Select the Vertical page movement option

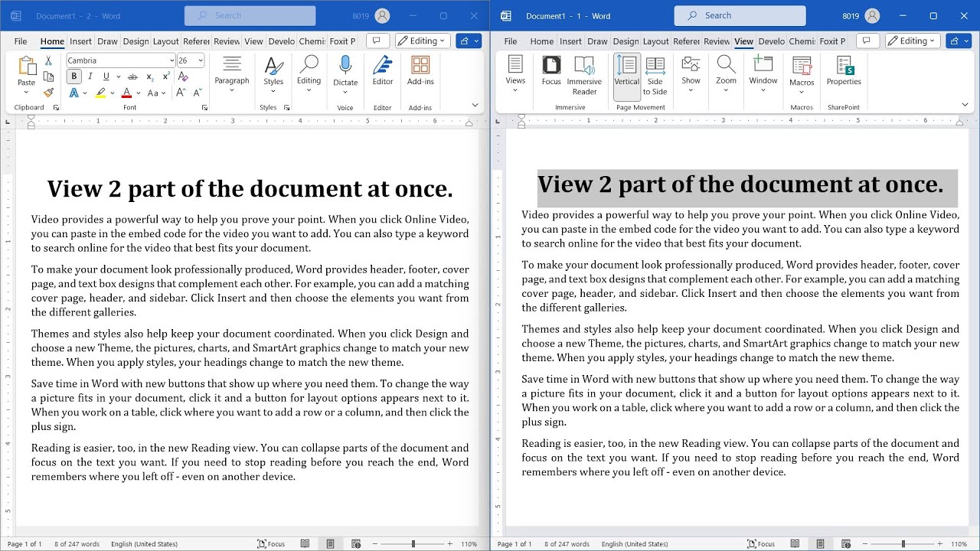tap(626, 77)
